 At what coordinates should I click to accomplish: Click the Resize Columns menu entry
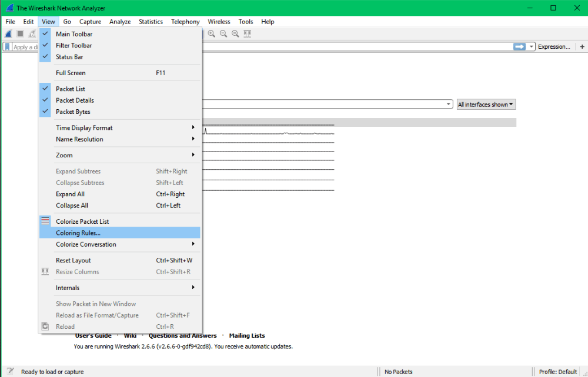[x=119, y=272]
